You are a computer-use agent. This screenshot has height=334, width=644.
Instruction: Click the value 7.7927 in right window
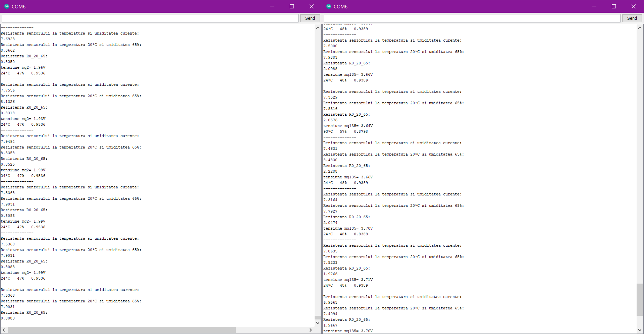[330, 211]
